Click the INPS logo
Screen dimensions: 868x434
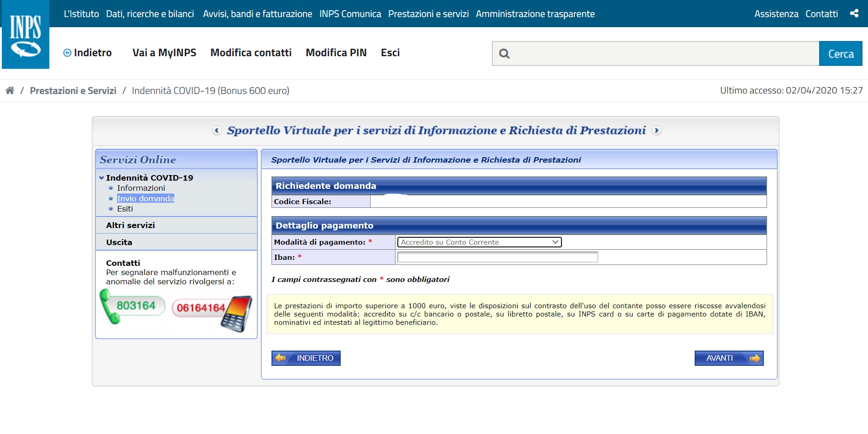click(25, 35)
